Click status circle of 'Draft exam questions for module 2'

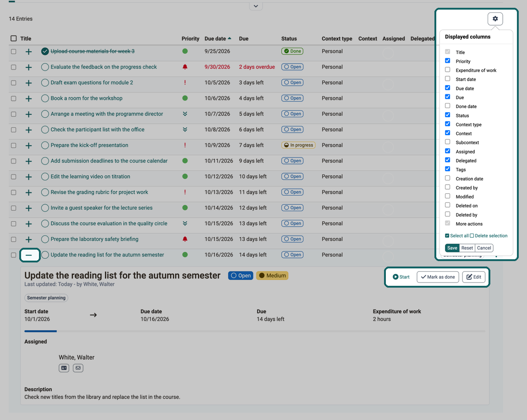point(45,82)
